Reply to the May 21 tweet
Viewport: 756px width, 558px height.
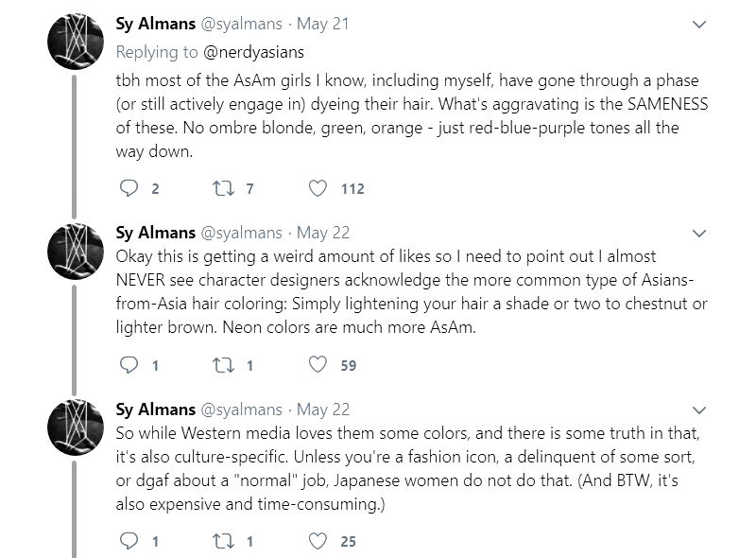click(130, 188)
